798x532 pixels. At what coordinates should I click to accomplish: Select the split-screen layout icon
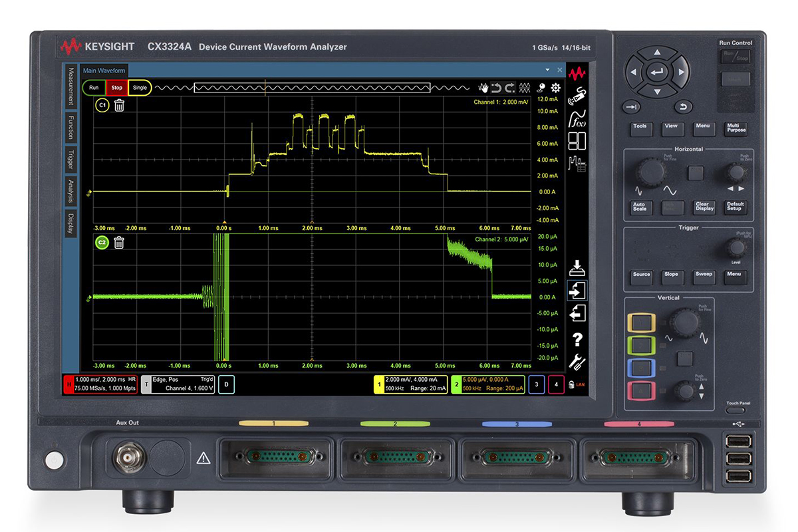pyautogui.click(x=577, y=140)
